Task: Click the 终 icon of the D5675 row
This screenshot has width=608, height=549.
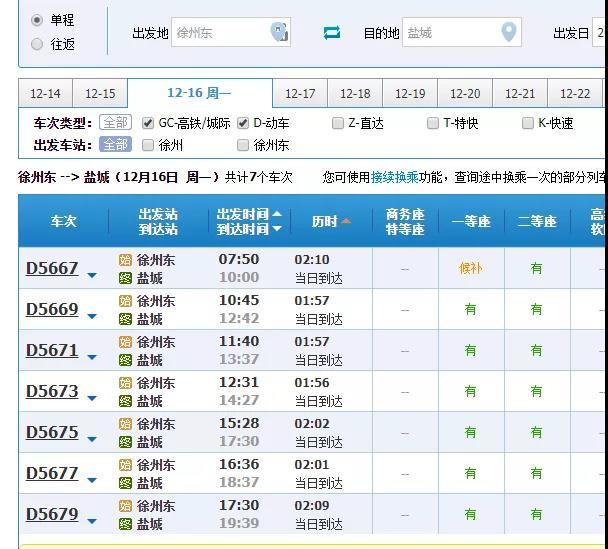Action: 125,442
